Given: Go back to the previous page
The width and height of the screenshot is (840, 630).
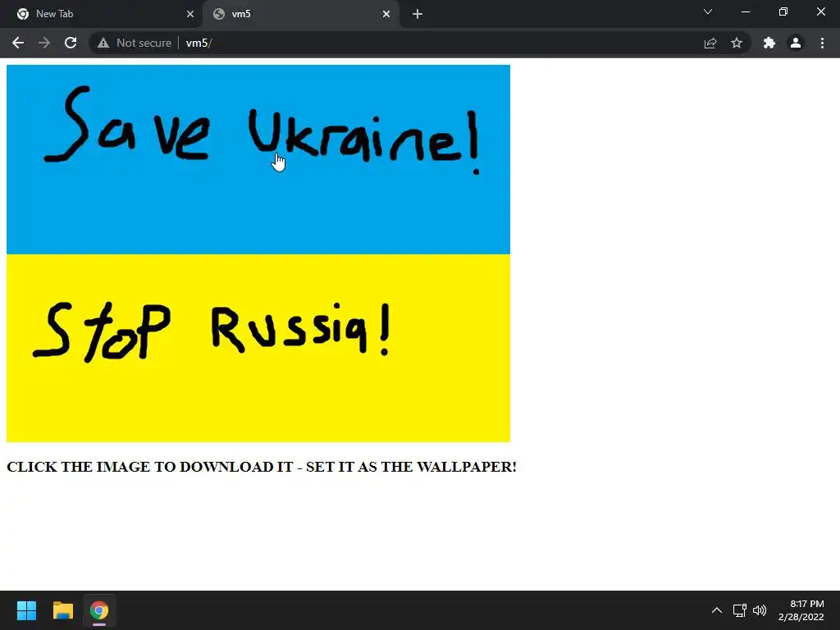Looking at the screenshot, I should pyautogui.click(x=18, y=43).
